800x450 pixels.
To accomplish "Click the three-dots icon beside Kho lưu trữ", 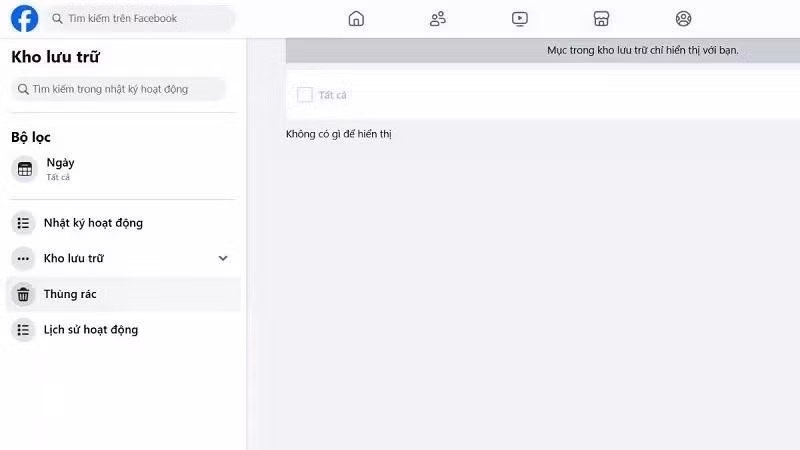I will tap(24, 258).
